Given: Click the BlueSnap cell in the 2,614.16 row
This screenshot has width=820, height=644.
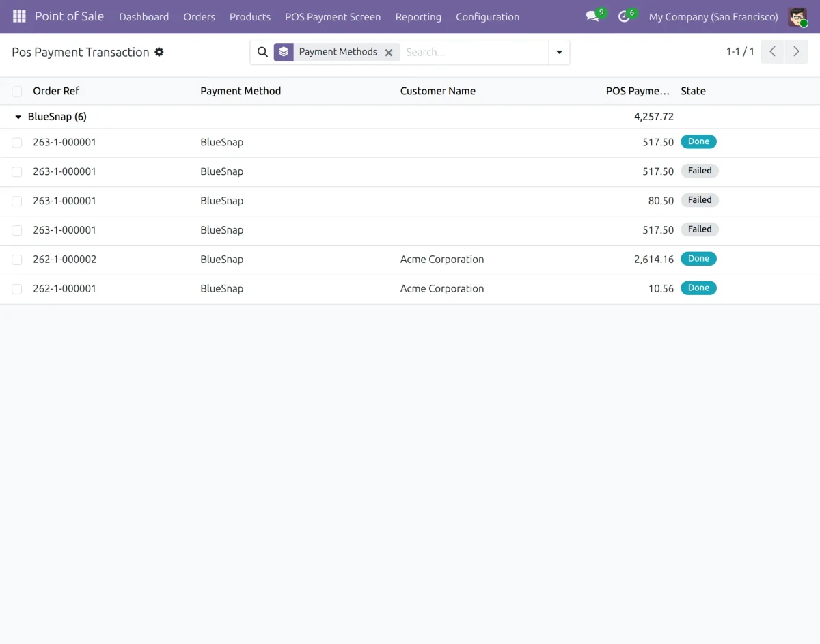Looking at the screenshot, I should pos(221,260).
